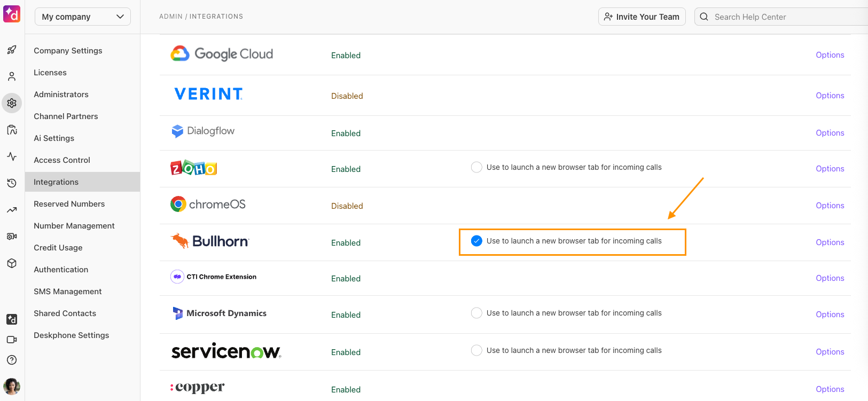Open Ai Settings menu item

pos(82,138)
